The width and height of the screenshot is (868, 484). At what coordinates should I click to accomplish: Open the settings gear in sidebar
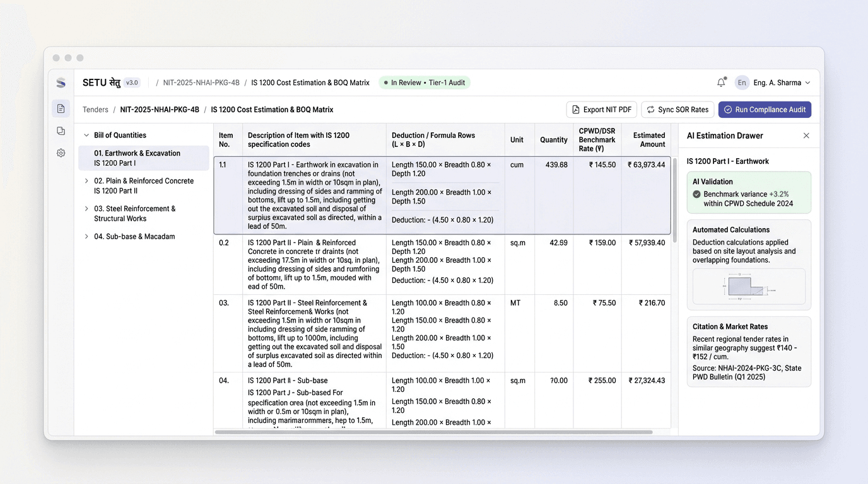61,153
